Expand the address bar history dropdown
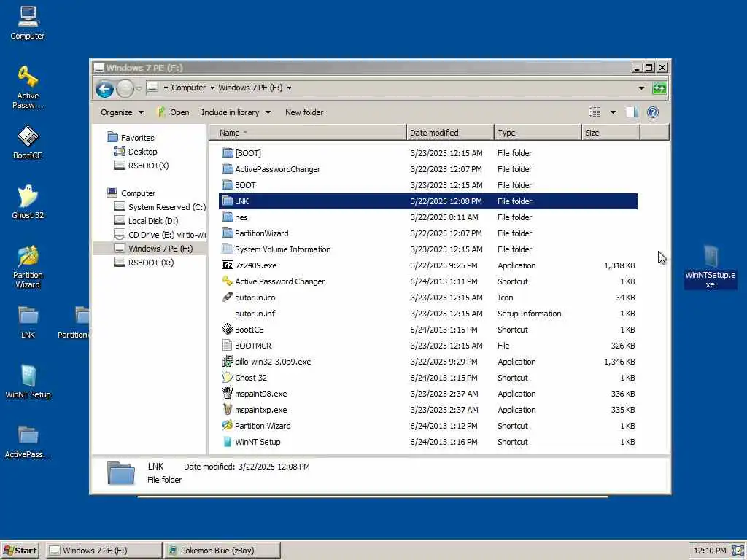The image size is (747, 560). pyautogui.click(x=641, y=88)
